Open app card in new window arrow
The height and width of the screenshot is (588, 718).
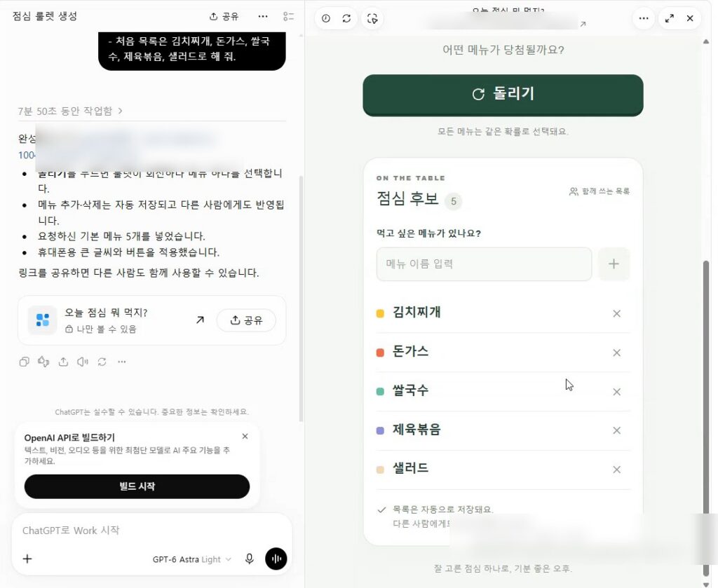[200, 320]
